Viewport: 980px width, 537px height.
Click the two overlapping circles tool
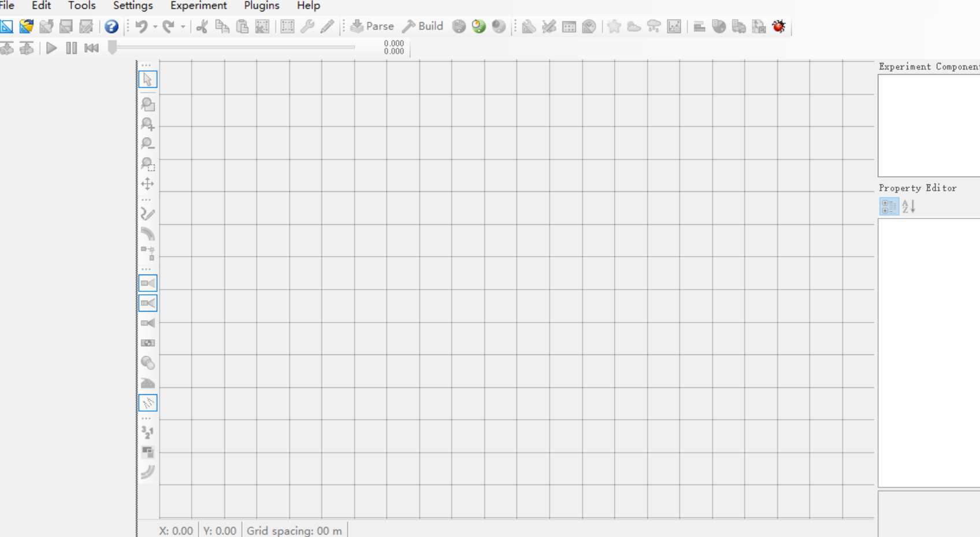(x=148, y=363)
